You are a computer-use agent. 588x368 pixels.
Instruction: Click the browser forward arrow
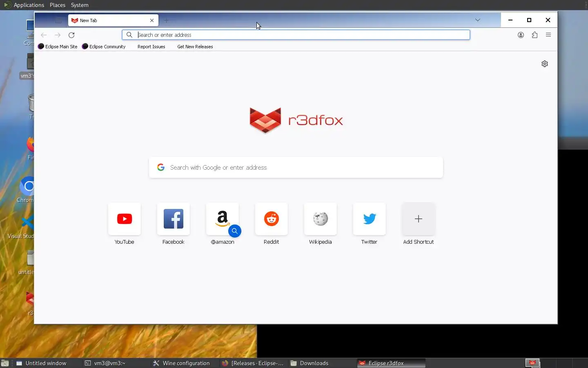[x=58, y=35]
